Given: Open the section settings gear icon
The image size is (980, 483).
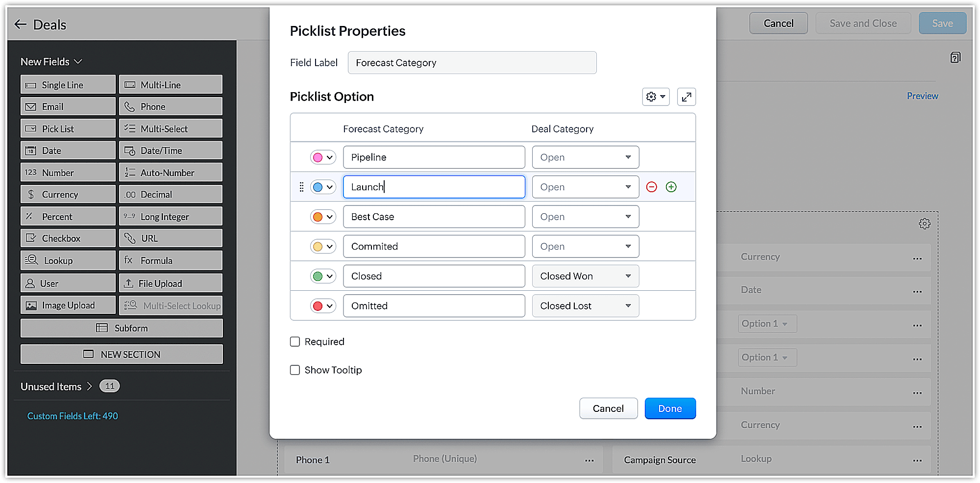Looking at the screenshot, I should click(924, 224).
